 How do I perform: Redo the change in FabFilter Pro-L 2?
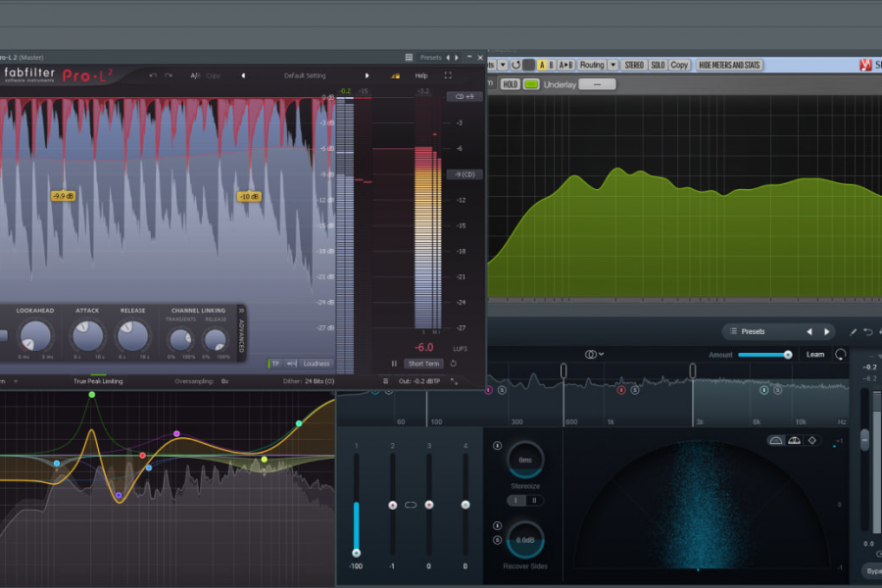(169, 75)
